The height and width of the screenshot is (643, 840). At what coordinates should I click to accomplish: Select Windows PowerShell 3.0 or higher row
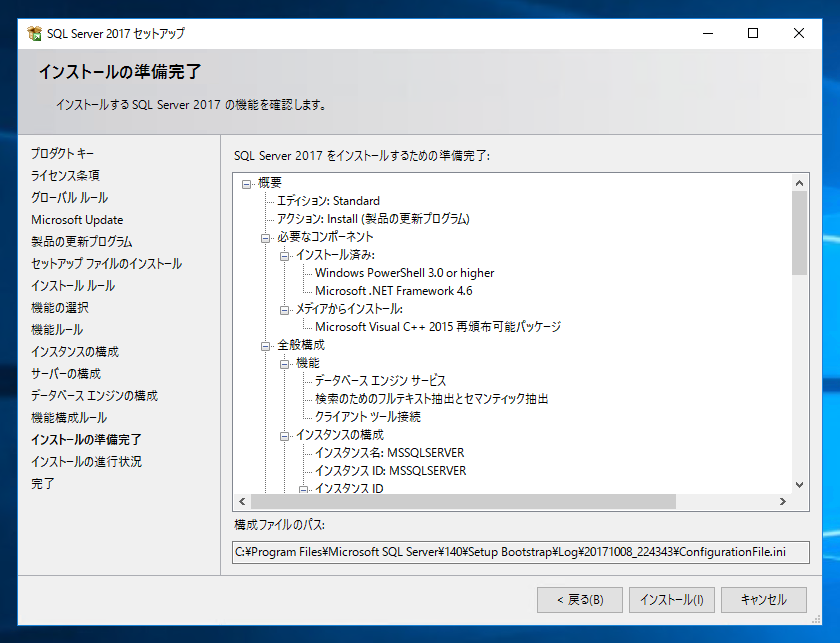(x=404, y=273)
